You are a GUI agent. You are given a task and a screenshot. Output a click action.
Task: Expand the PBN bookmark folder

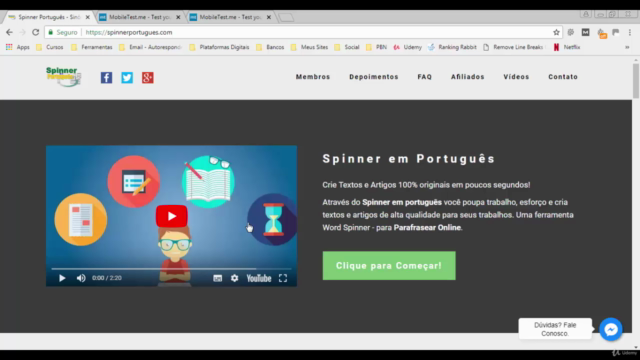pos(376,47)
